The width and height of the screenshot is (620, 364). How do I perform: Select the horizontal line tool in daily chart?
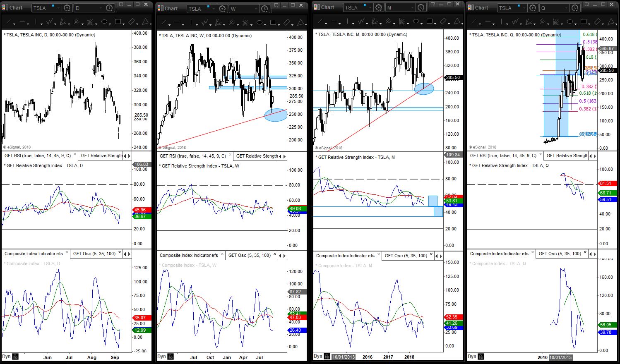[22, 22]
